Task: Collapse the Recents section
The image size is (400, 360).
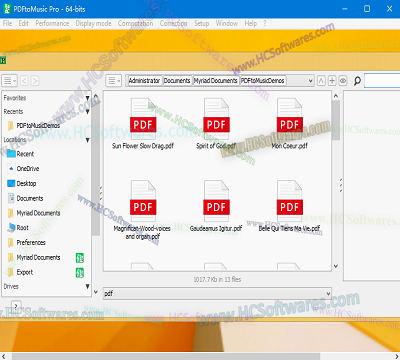Action: (87, 112)
